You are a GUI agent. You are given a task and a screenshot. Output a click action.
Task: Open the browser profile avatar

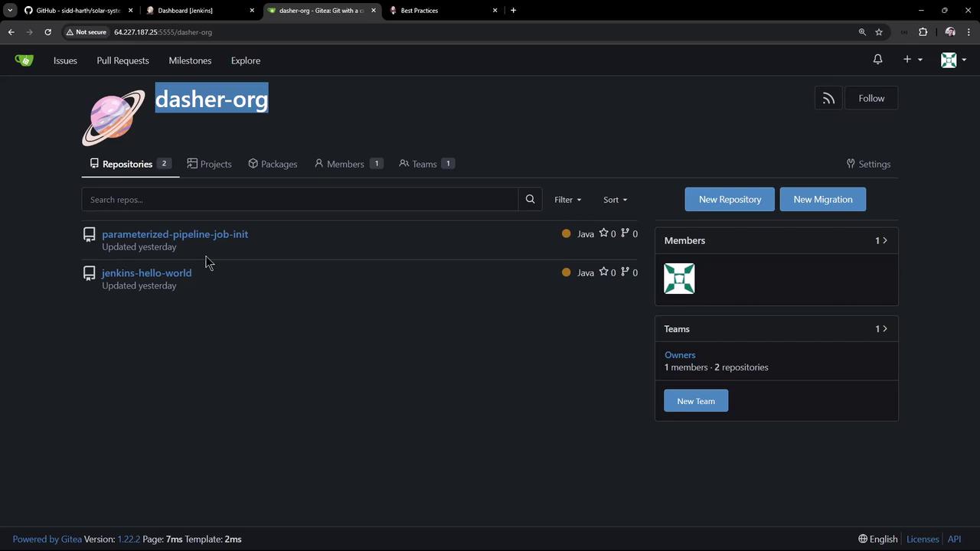[x=950, y=32]
